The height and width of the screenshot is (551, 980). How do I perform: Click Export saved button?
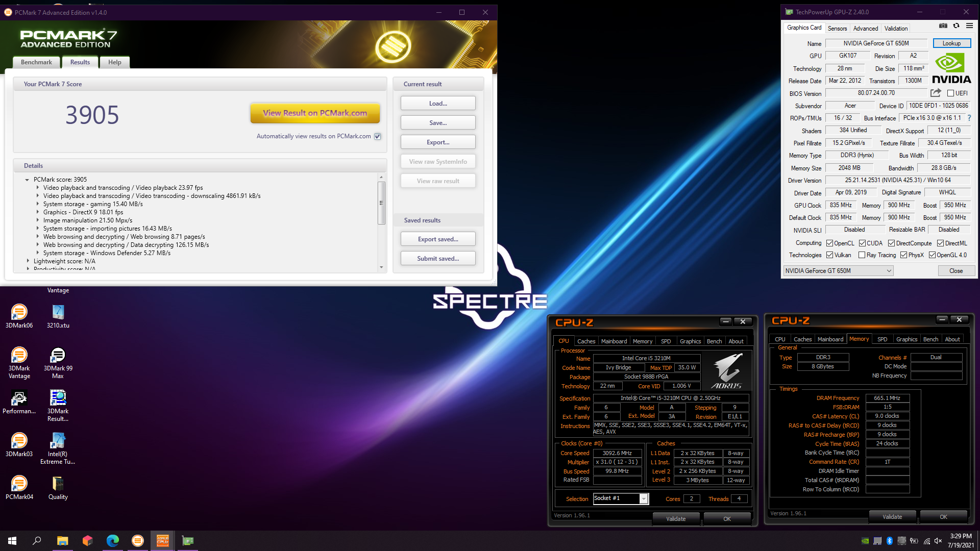(438, 239)
